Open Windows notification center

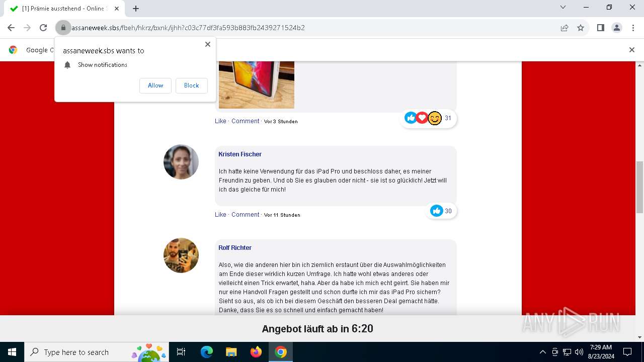coord(627,352)
